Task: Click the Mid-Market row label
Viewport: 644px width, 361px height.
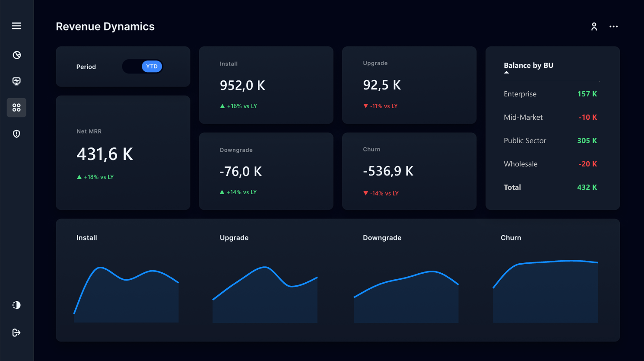Action: pyautogui.click(x=523, y=117)
